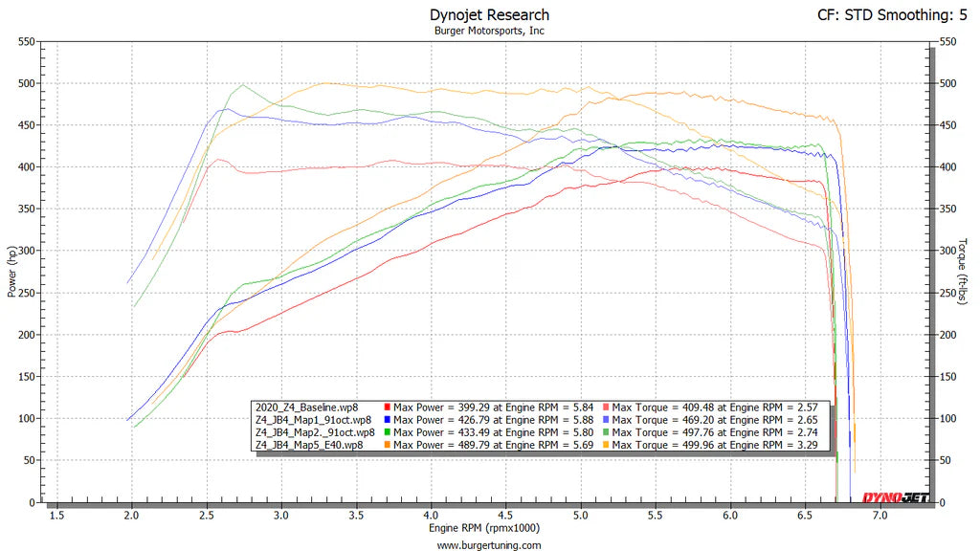The image size is (980, 551).
Task: Click the light blue Max Torque swatch, 469.20
Action: pyautogui.click(x=606, y=419)
